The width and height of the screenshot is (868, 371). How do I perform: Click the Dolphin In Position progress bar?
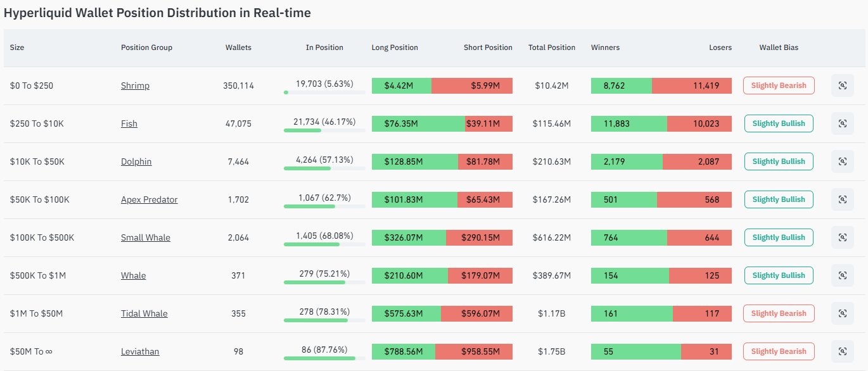point(324,168)
